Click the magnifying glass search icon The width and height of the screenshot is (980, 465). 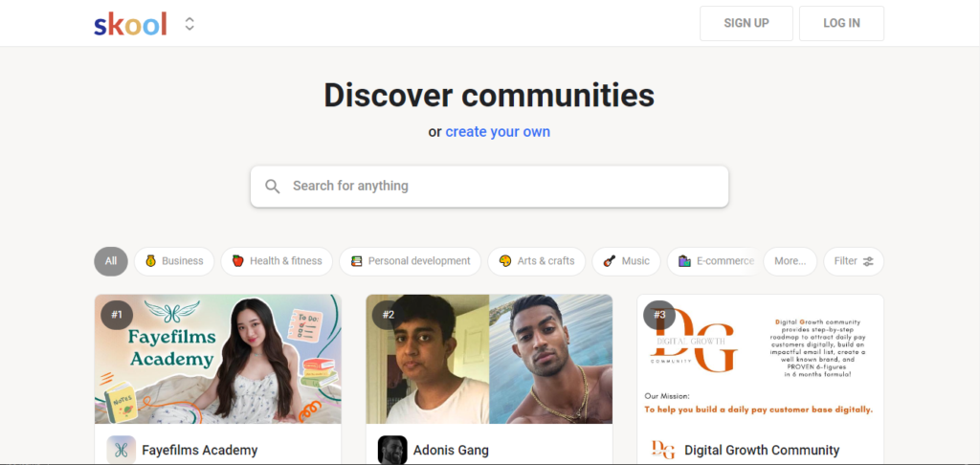(x=273, y=187)
